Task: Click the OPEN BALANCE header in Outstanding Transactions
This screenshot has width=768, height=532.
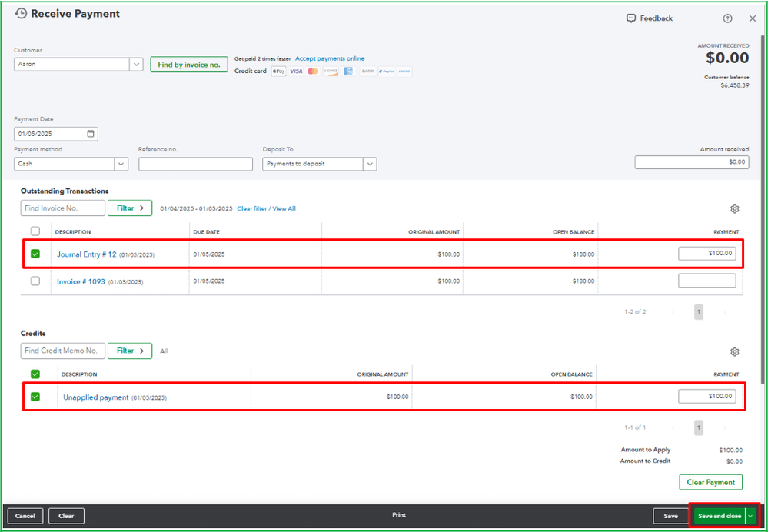Action: (574, 231)
